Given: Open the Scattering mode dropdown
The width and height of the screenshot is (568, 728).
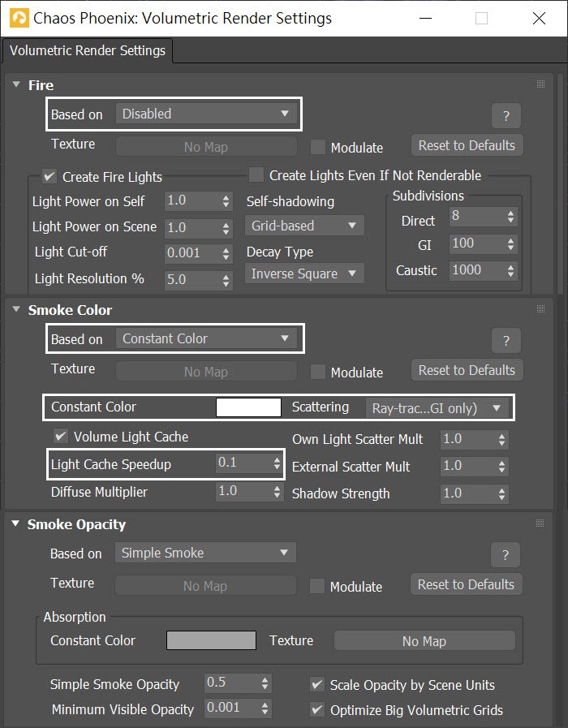Looking at the screenshot, I should (x=437, y=408).
